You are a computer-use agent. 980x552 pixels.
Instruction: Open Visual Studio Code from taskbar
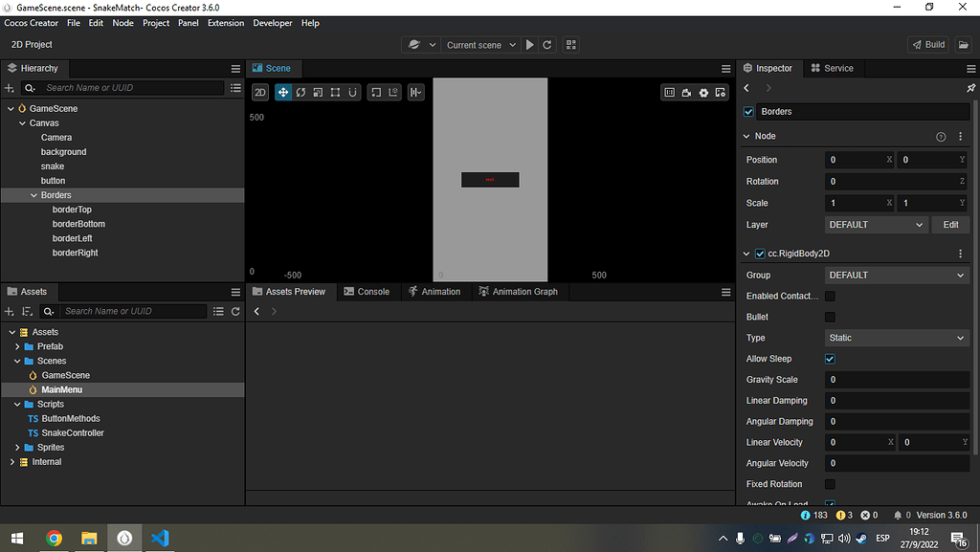pos(160,539)
